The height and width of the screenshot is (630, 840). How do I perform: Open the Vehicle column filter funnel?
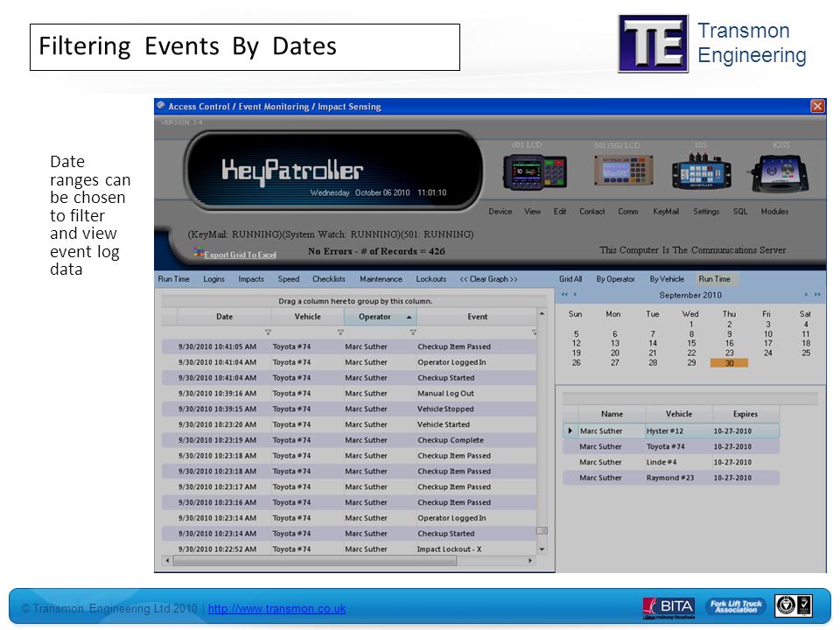coord(340,332)
